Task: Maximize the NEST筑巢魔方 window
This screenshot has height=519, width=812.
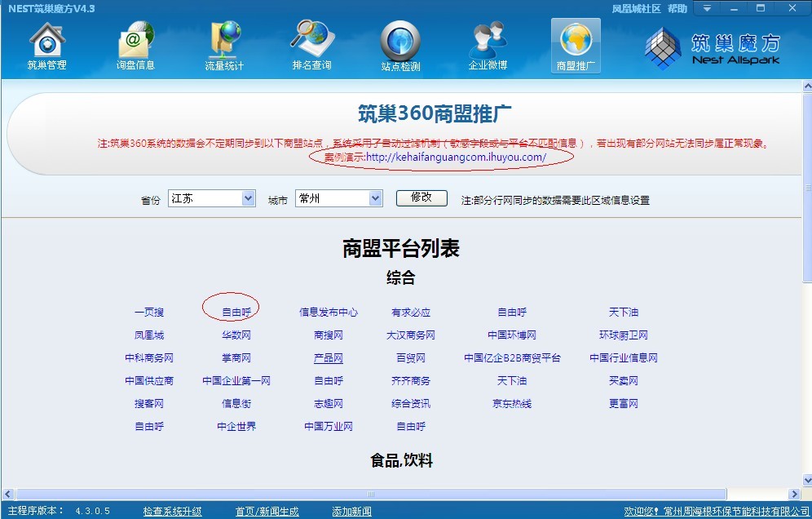Action: point(760,8)
